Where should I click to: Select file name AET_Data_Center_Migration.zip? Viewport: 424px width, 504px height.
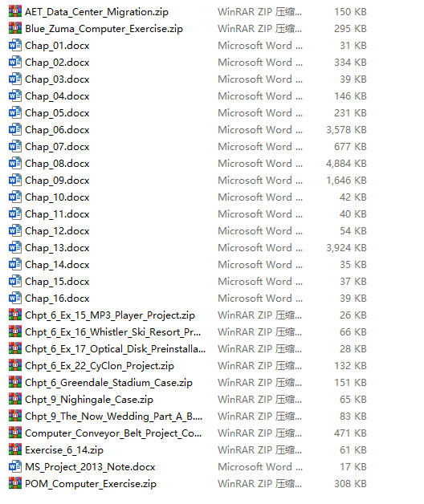96,12
